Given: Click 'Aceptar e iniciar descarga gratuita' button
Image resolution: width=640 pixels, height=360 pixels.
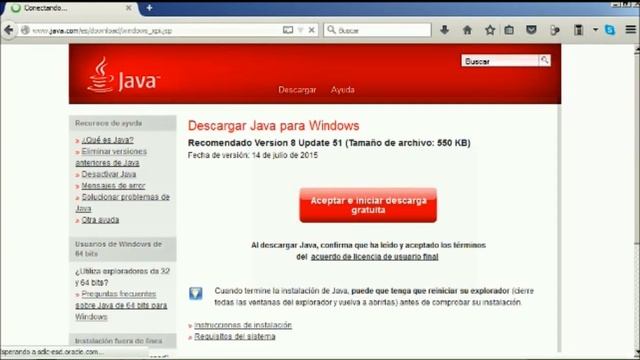Looking at the screenshot, I should click(x=368, y=205).
